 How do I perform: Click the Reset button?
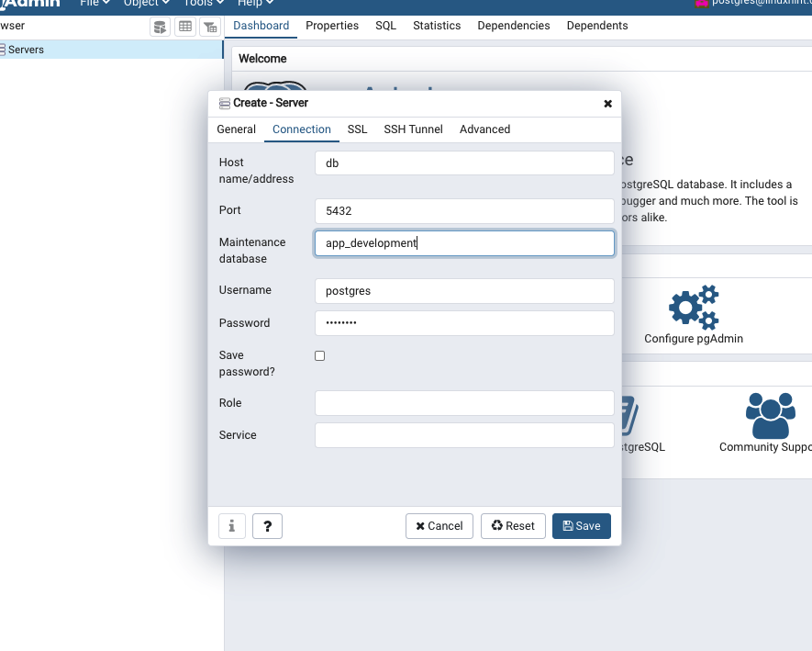tap(513, 526)
